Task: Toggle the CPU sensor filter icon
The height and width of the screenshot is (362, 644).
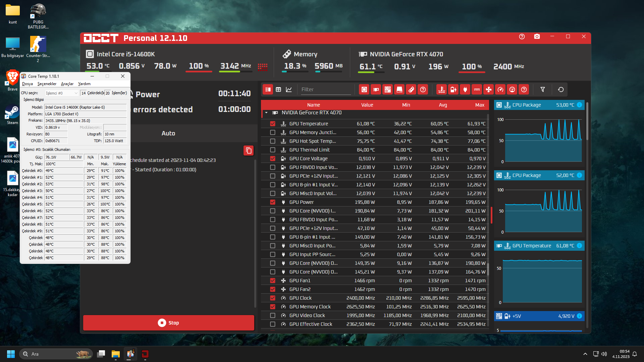Action: click(364, 89)
